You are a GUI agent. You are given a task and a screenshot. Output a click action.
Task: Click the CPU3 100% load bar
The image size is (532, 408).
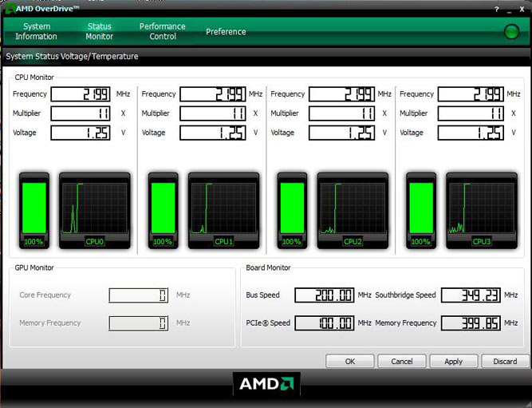click(420, 211)
